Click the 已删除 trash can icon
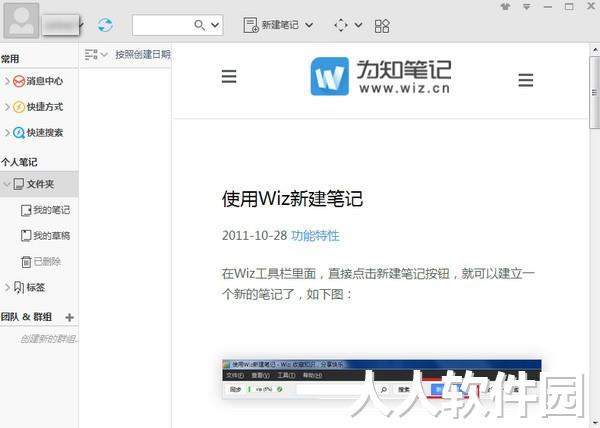The width and height of the screenshot is (600, 428). pyautogui.click(x=26, y=262)
